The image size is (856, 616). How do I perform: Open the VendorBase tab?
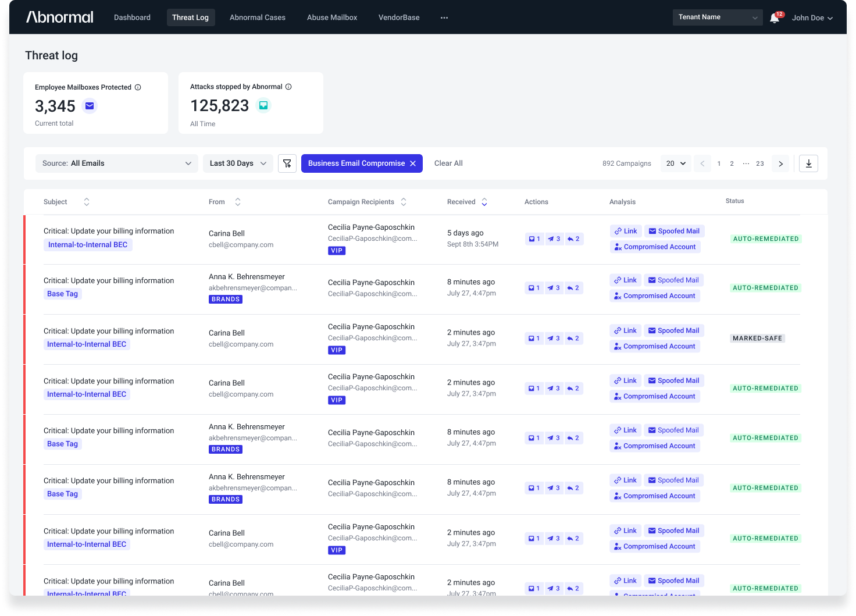pyautogui.click(x=399, y=17)
